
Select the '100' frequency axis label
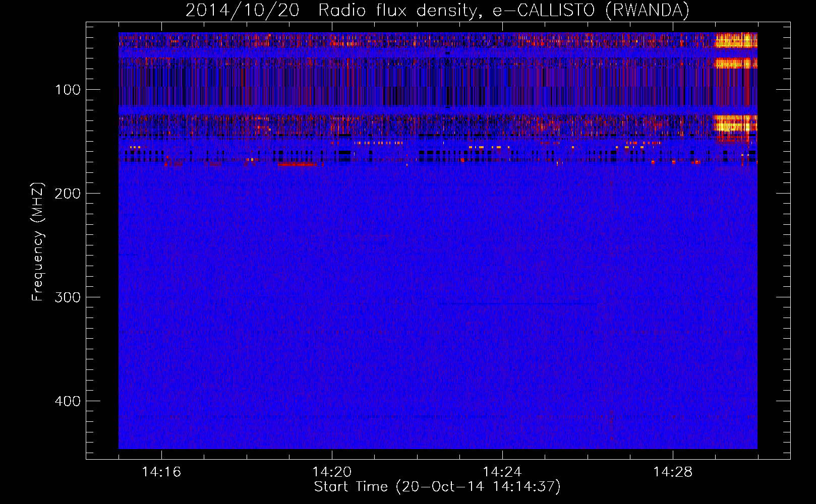click(68, 90)
